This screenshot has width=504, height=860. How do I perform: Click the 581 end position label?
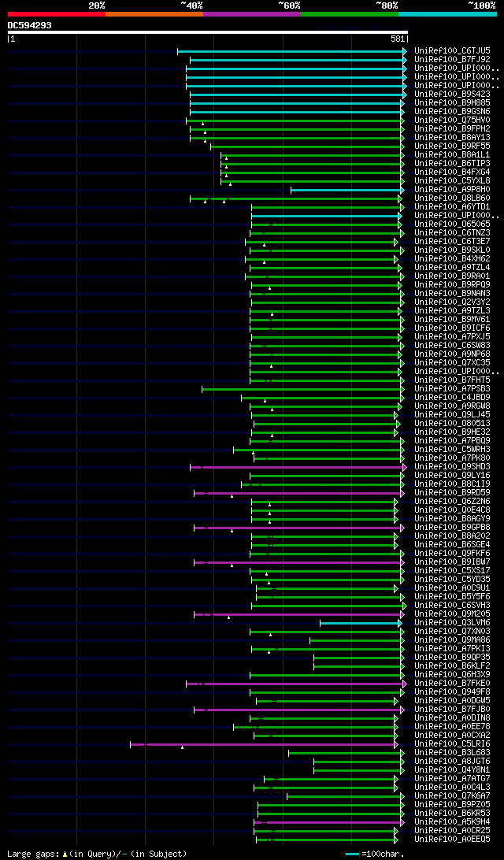tap(398, 39)
